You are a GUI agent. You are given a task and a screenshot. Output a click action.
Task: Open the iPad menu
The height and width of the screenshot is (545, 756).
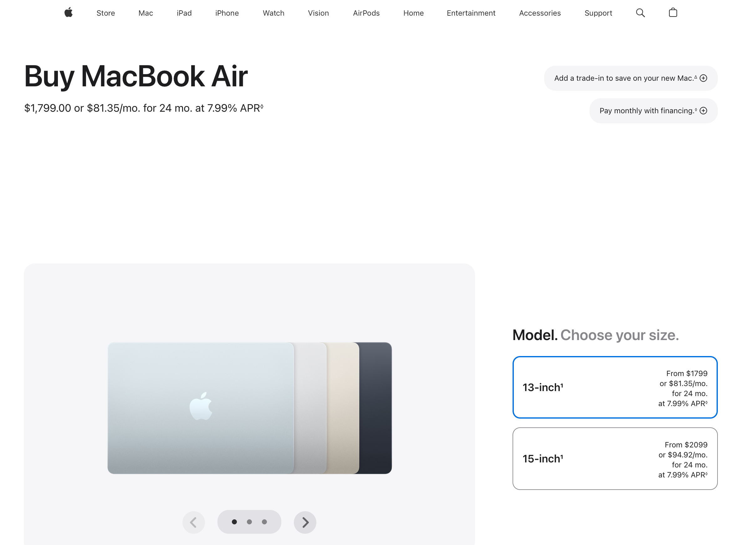[x=184, y=13]
